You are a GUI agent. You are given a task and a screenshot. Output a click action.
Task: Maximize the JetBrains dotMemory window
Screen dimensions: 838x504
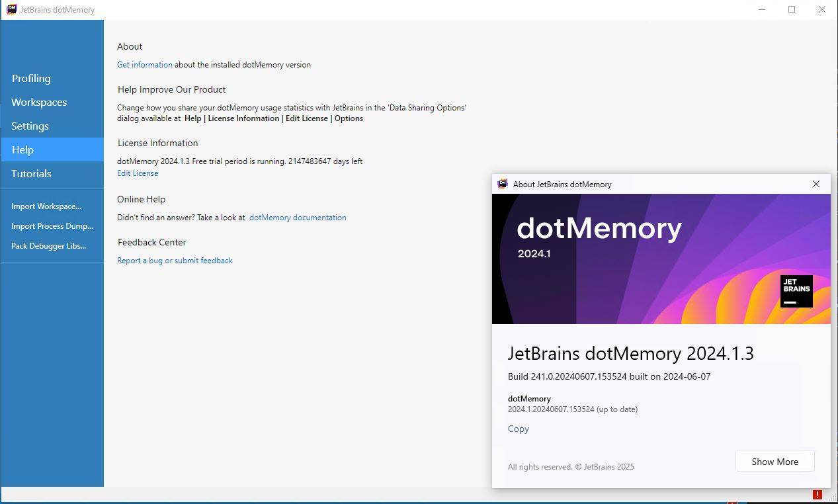792,9
